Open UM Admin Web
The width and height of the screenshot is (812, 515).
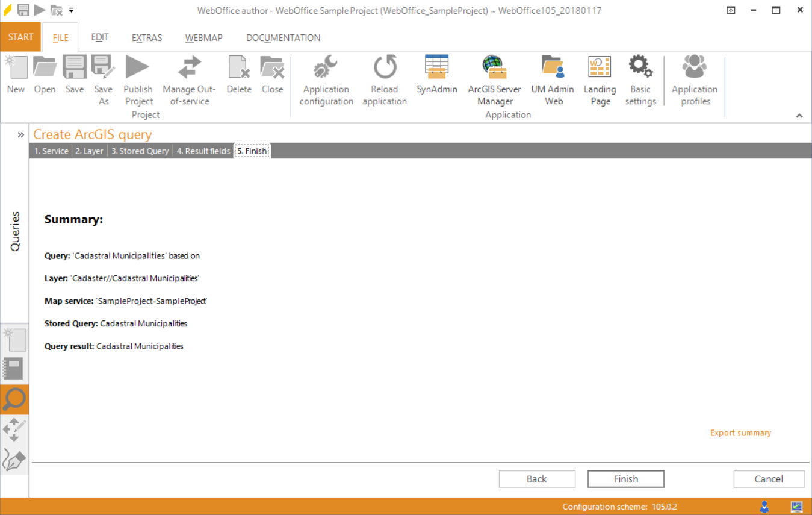pos(553,78)
